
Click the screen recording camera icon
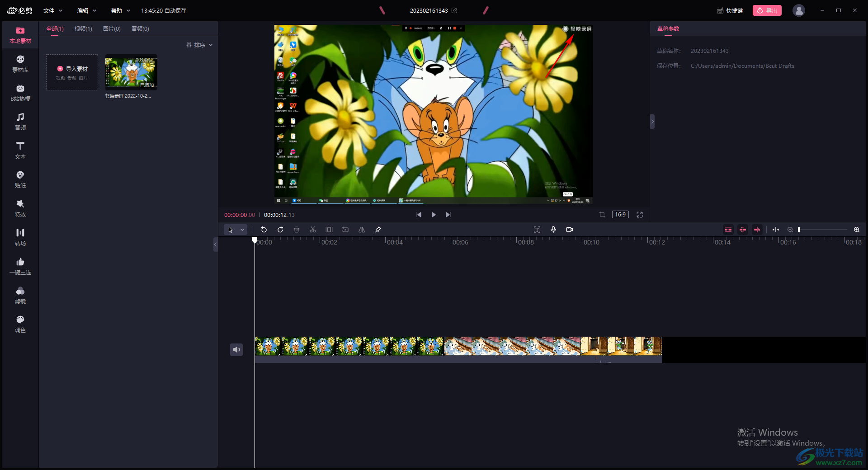(x=570, y=230)
